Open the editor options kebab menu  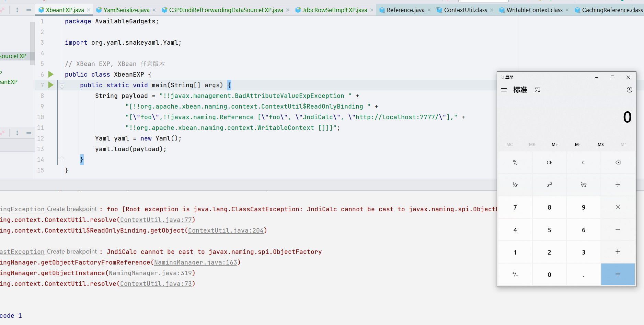(x=16, y=10)
